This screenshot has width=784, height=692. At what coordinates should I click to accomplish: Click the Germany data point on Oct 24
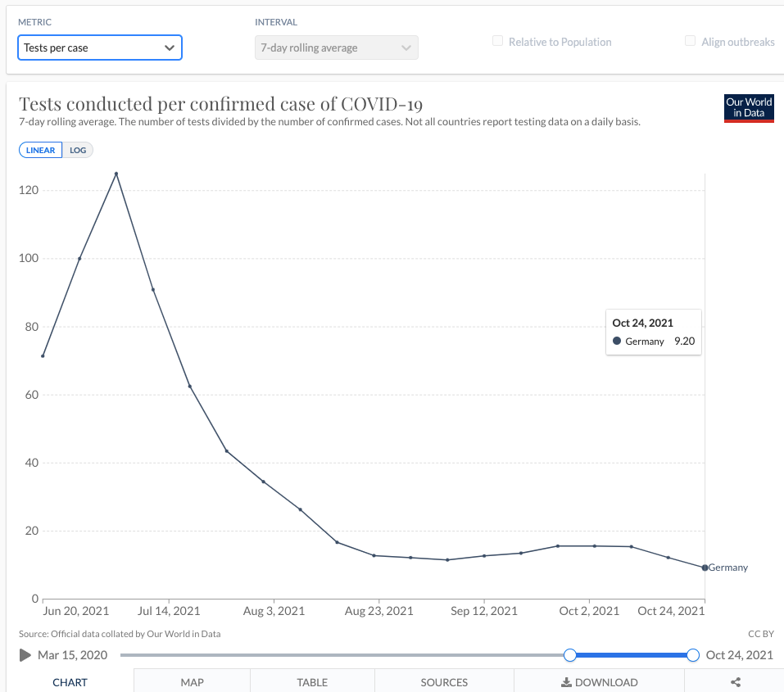point(705,568)
